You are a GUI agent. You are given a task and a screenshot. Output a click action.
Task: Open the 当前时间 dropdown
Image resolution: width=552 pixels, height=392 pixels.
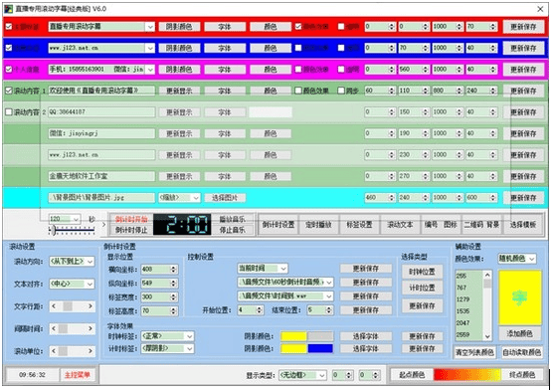point(283,269)
